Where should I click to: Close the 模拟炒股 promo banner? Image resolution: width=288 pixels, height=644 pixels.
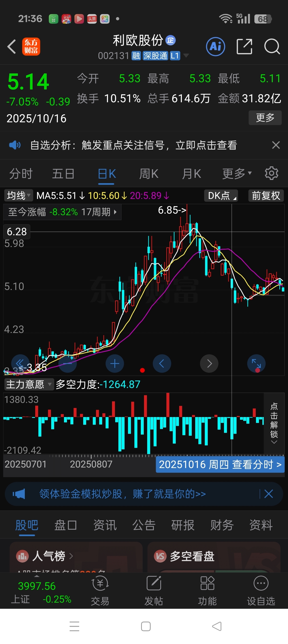click(269, 494)
